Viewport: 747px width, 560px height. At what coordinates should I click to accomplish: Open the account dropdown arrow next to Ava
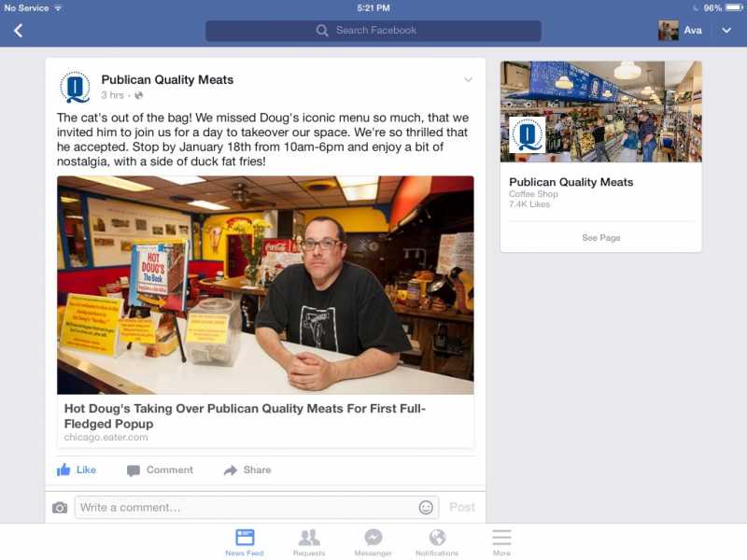point(726,31)
